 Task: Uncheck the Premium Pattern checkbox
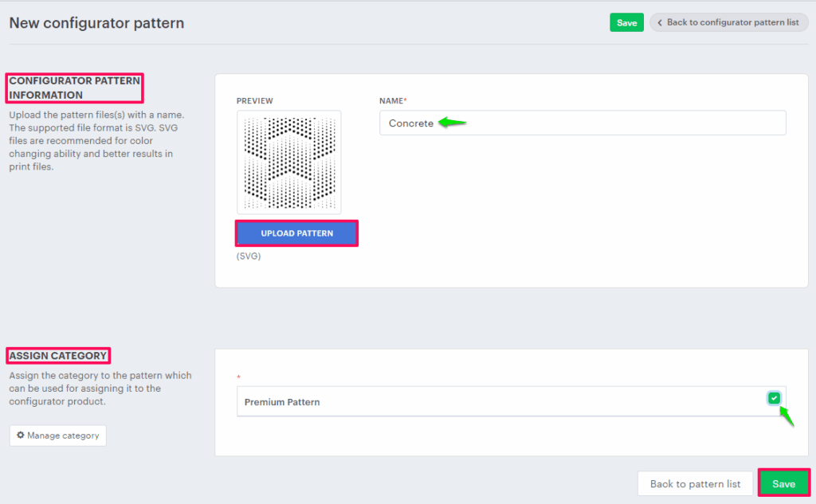tap(774, 398)
